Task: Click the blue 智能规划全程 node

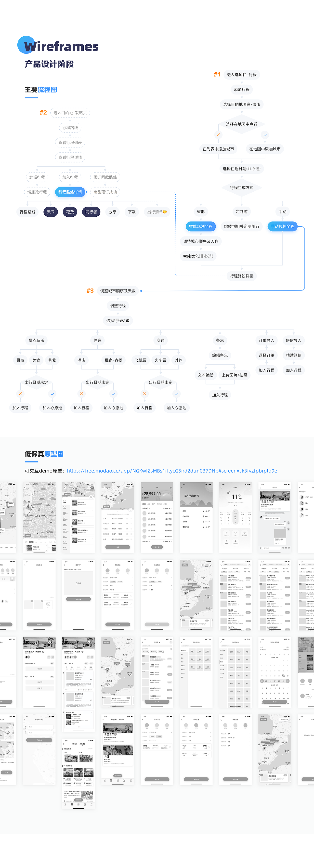Action: click(201, 226)
